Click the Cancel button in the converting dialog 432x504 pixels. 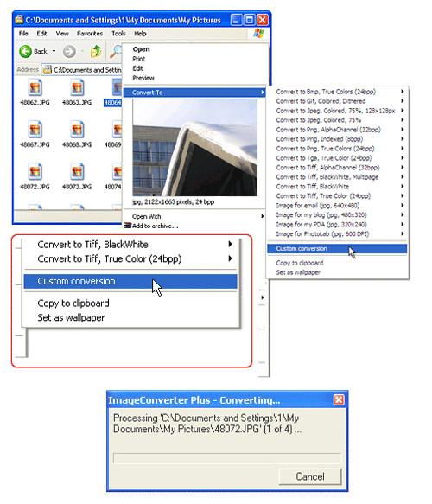tap(310, 476)
